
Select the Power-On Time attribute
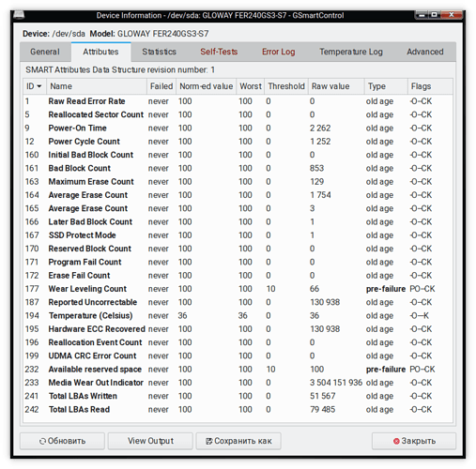click(238, 129)
